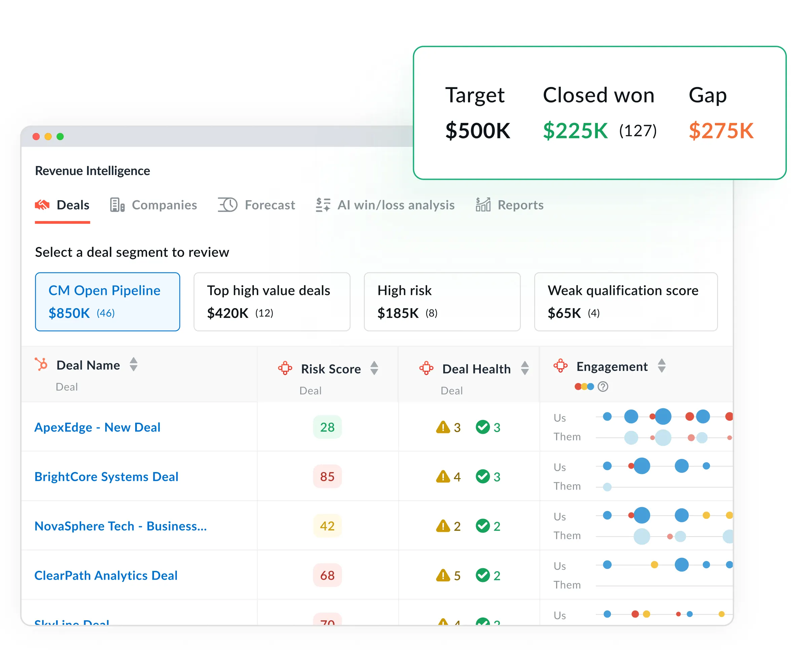Image resolution: width=807 pixels, height=672 pixels.
Task: Open the ClearPath Analytics Deal link
Action: point(106,575)
